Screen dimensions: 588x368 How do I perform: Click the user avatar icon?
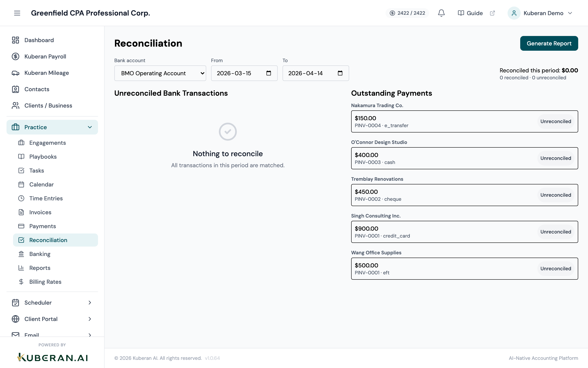point(514,13)
